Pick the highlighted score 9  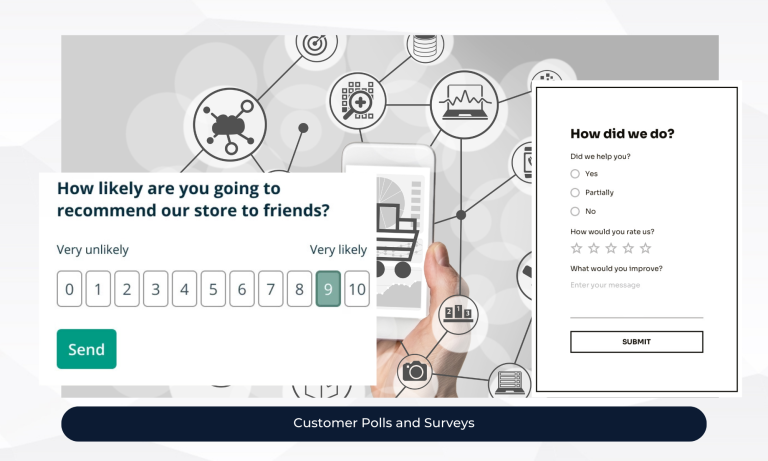328,290
